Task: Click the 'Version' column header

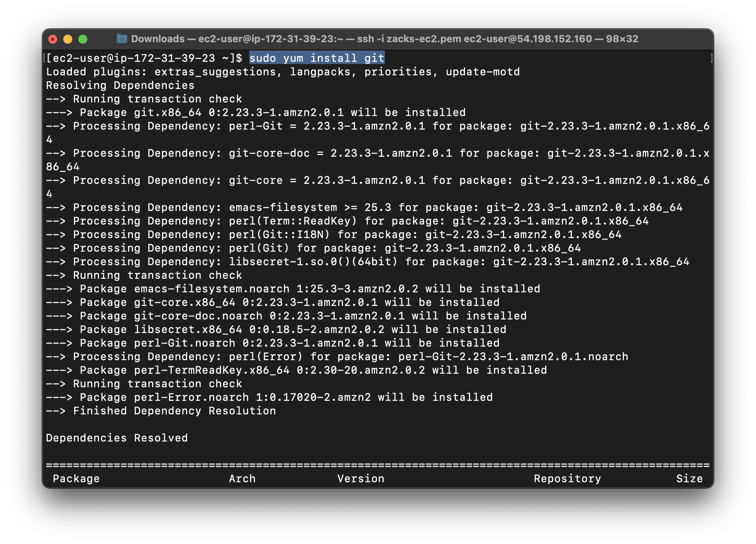Action: tap(361, 478)
